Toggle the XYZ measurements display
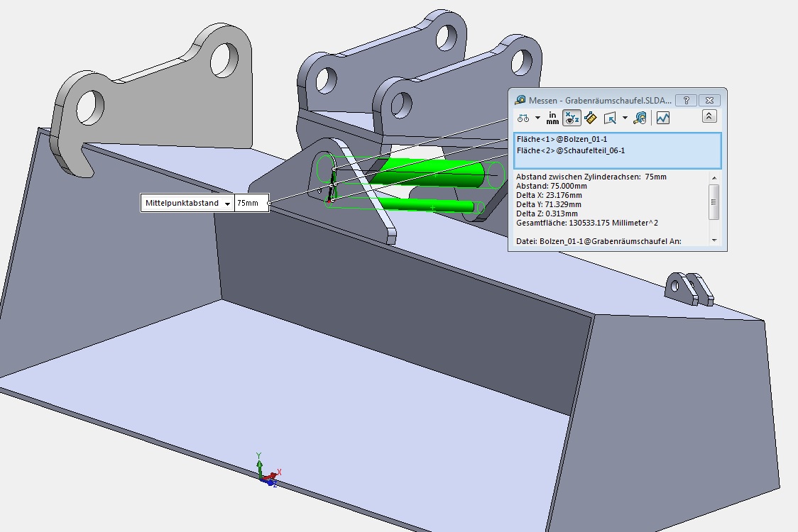Image resolution: width=798 pixels, height=532 pixels. 572,118
